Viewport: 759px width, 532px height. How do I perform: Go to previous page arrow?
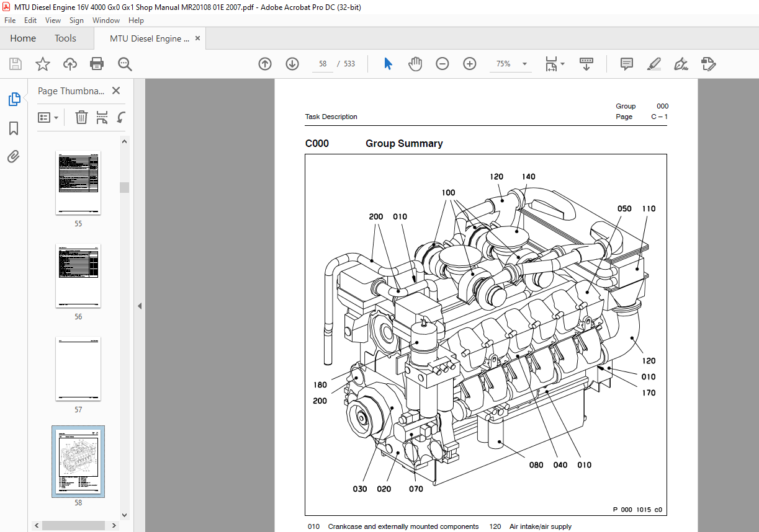(x=265, y=64)
